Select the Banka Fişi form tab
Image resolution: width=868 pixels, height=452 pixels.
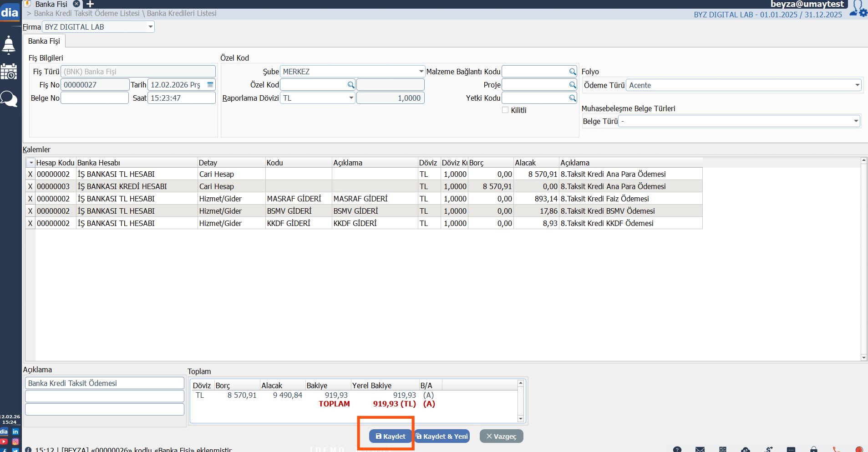pyautogui.click(x=44, y=41)
